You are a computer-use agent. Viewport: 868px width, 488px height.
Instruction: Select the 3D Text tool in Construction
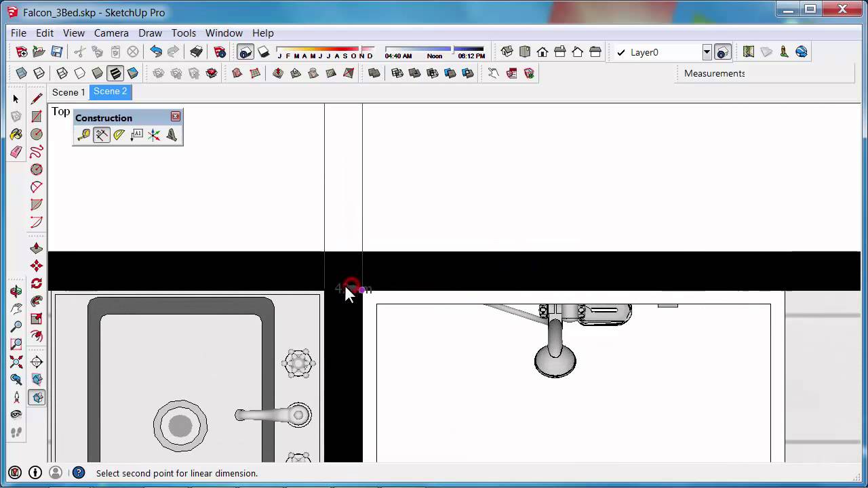(x=172, y=135)
